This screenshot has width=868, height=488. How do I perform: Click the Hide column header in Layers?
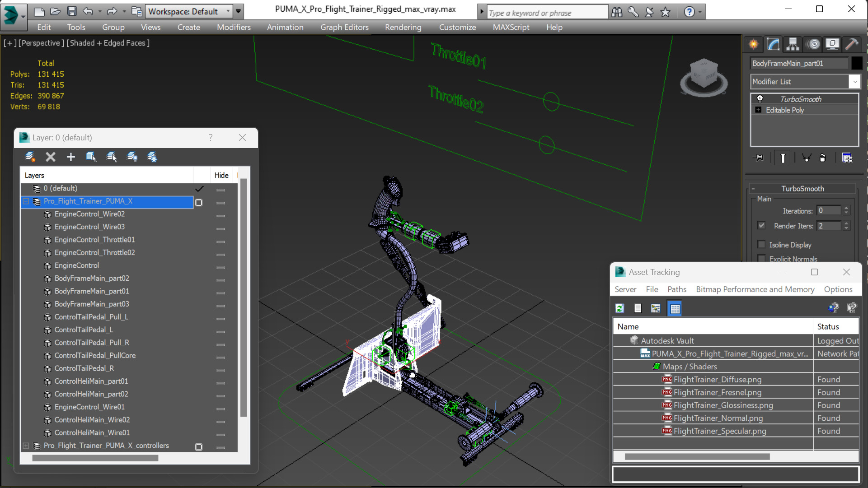click(x=221, y=175)
